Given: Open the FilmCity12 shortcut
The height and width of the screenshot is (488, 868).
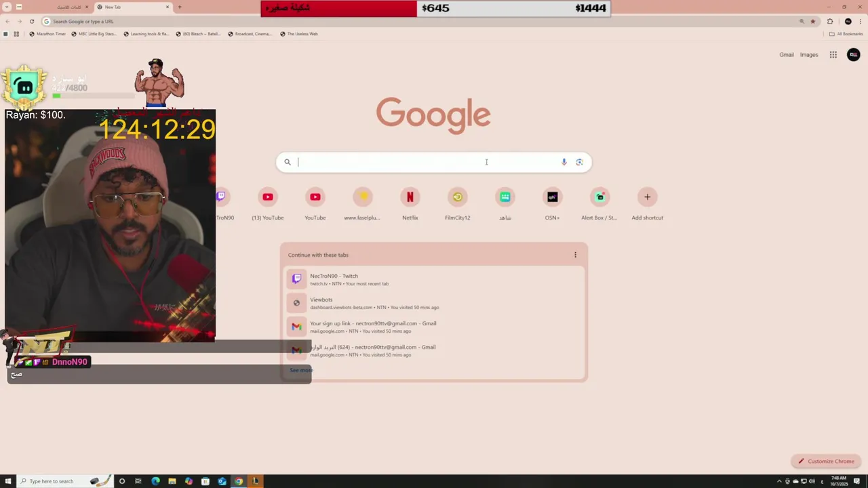Looking at the screenshot, I should click(458, 204).
